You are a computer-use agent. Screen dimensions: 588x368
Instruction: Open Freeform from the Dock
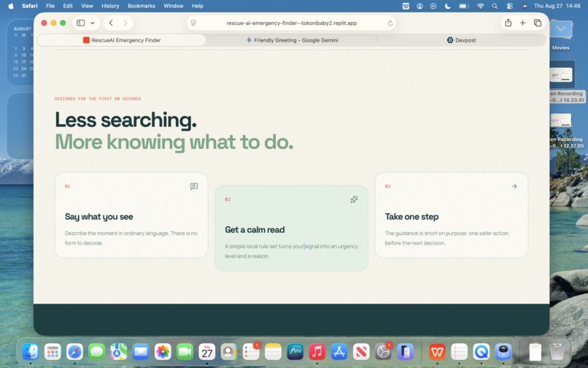tap(295, 352)
